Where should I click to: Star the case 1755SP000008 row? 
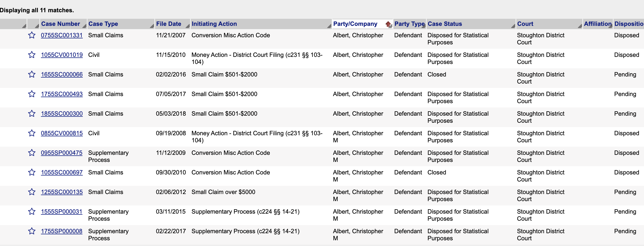pos(32,231)
